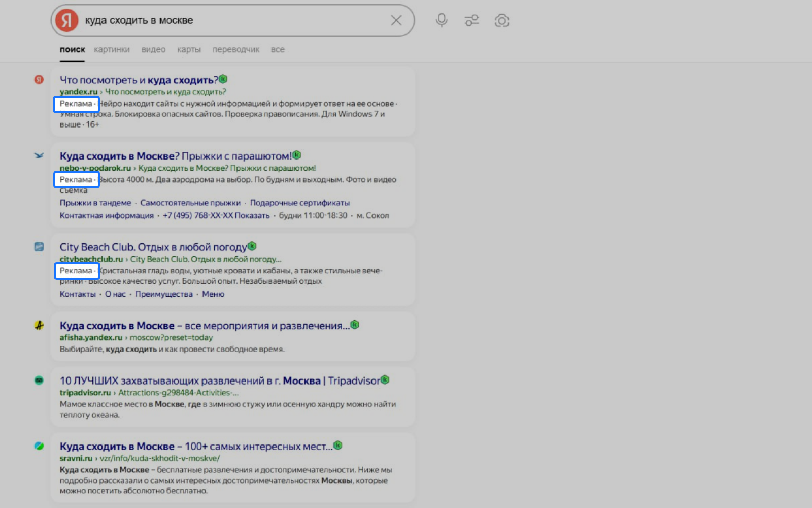
Task: Click sravni.ru favicon beside last result
Action: pyautogui.click(x=39, y=446)
